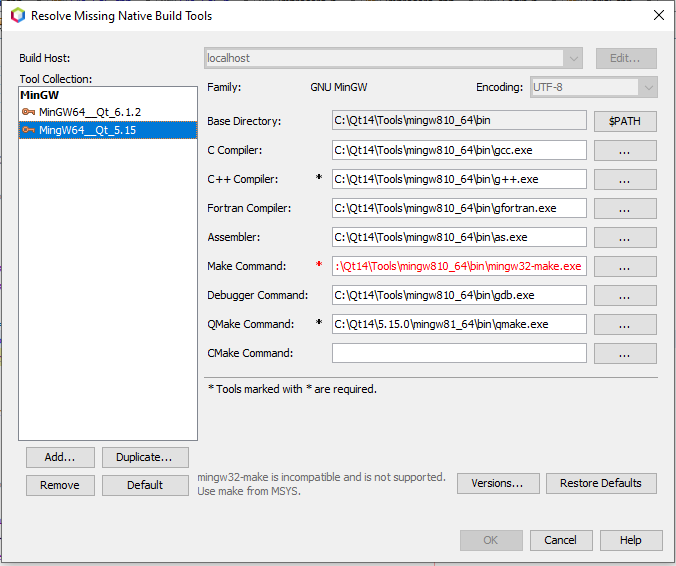Click the Base Directory field
This screenshot has height=566, width=676.
point(459,120)
